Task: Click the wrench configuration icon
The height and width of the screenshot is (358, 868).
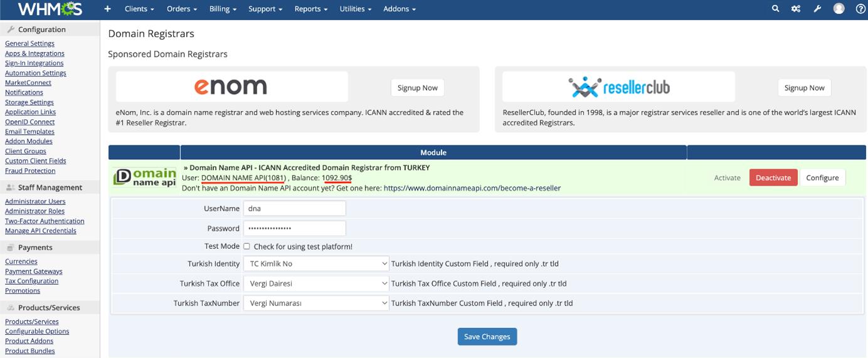Action: (x=817, y=9)
